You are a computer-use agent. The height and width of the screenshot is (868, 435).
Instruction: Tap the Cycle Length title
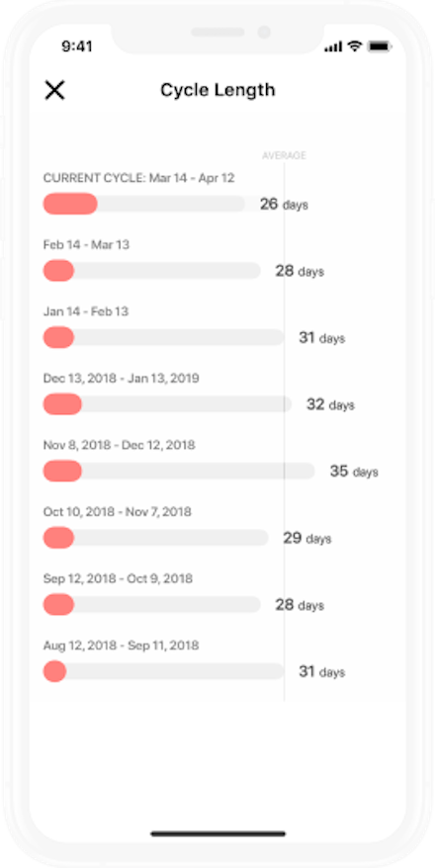click(x=217, y=90)
